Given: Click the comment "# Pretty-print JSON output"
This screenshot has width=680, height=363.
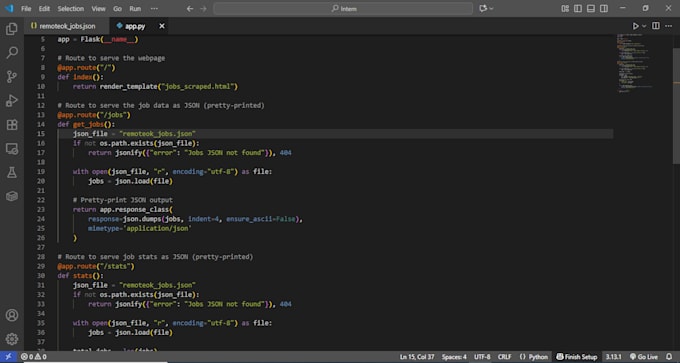Looking at the screenshot, I should [x=123, y=200].
